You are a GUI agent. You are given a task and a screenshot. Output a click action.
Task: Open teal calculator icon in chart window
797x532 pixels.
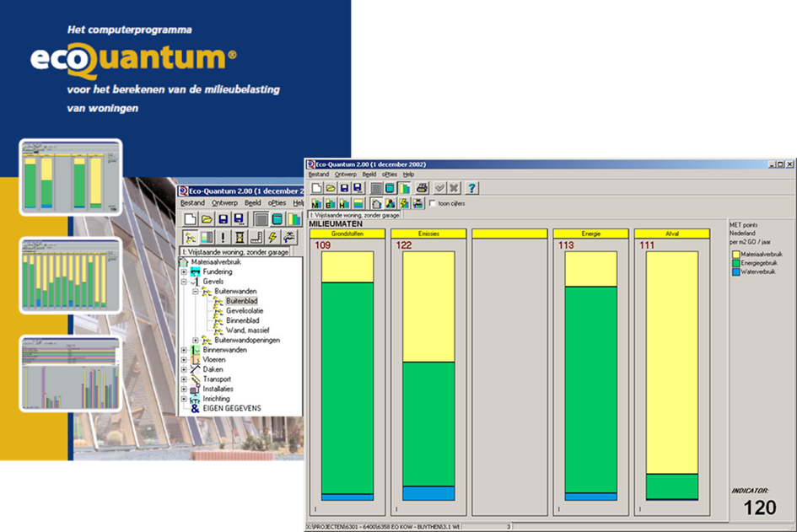coord(390,188)
